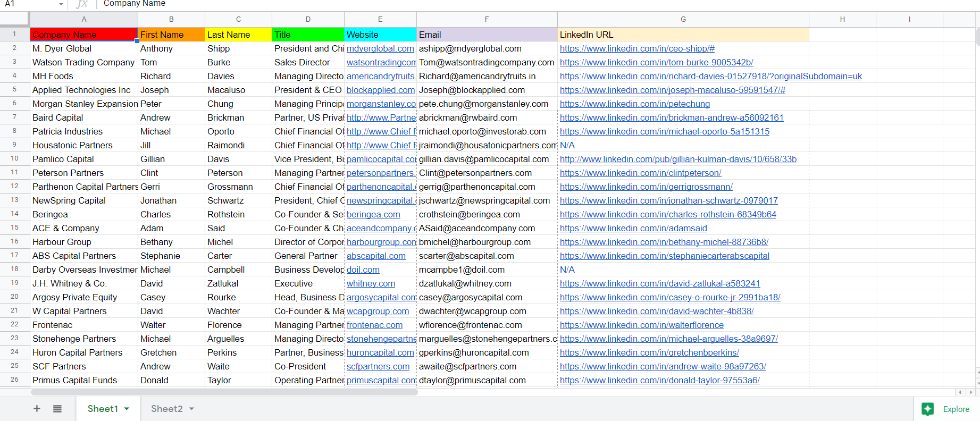Open the Name Box dropdown arrow
This screenshot has height=421, width=980.
pyautogui.click(x=61, y=4)
